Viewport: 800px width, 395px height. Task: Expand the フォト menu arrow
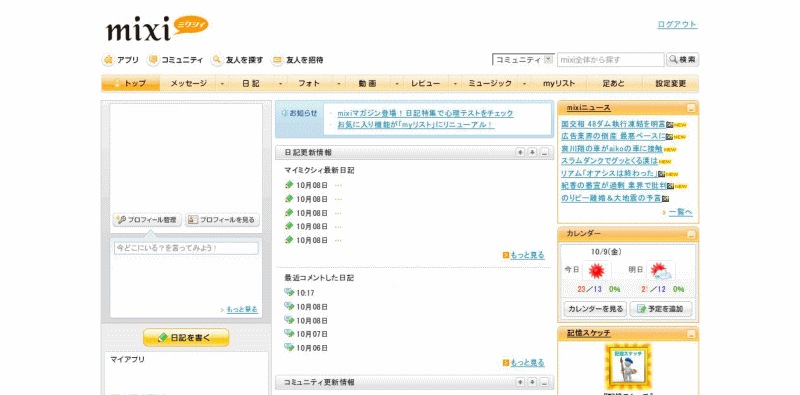click(338, 84)
